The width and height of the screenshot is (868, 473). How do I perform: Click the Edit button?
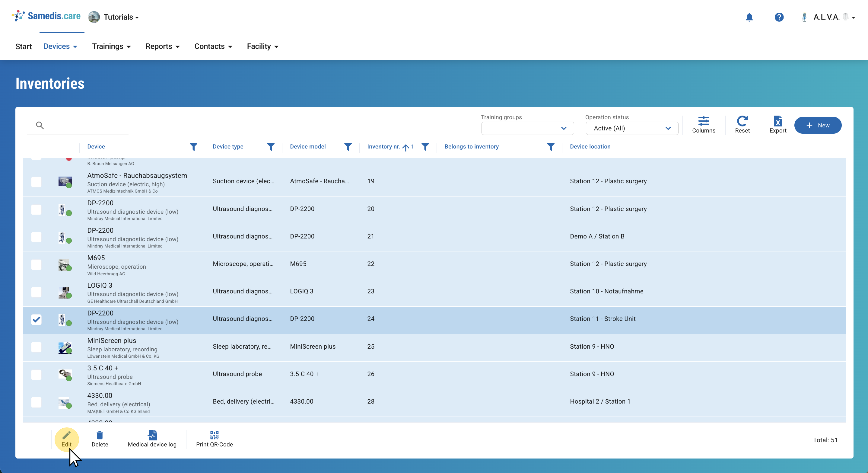tap(66, 439)
